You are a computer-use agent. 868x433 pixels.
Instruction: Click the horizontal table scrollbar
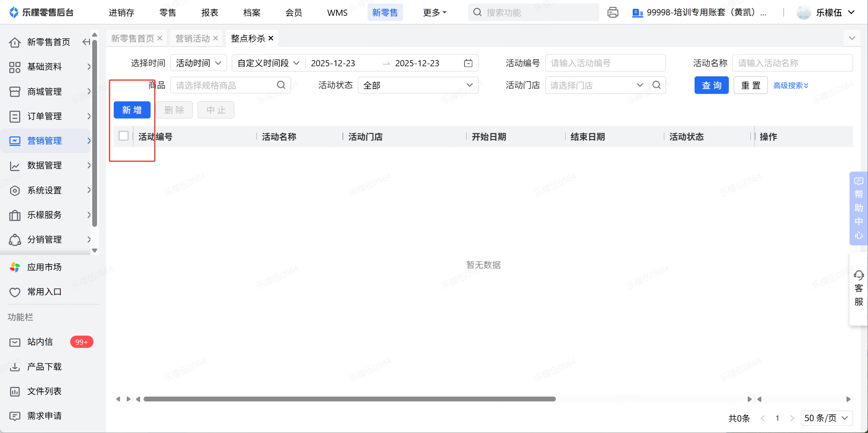click(x=349, y=399)
